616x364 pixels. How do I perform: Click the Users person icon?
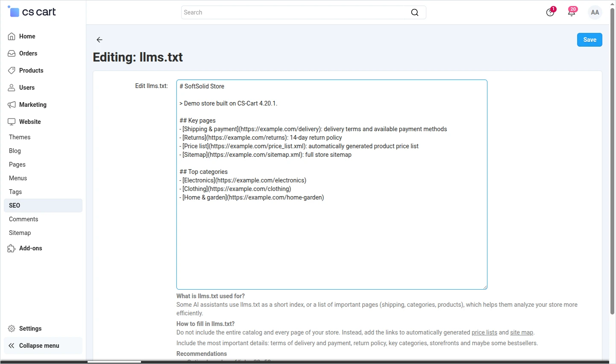[x=12, y=88]
